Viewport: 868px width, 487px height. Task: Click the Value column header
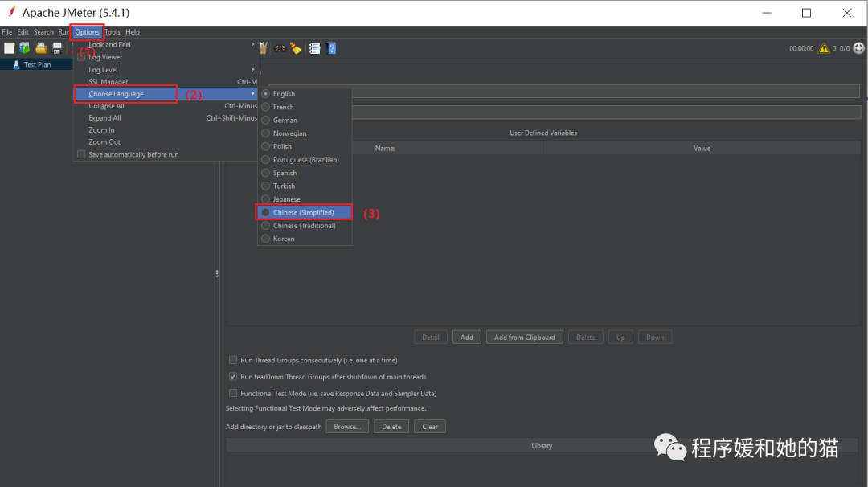click(x=702, y=149)
